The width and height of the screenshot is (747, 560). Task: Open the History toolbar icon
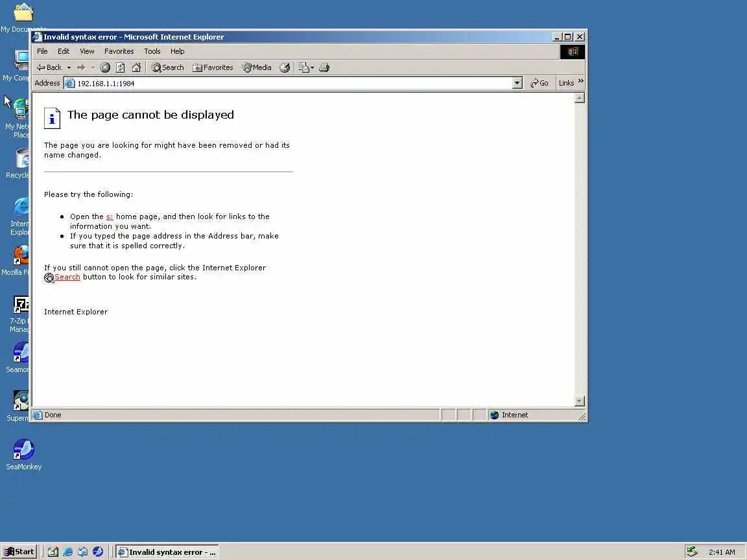285,67
